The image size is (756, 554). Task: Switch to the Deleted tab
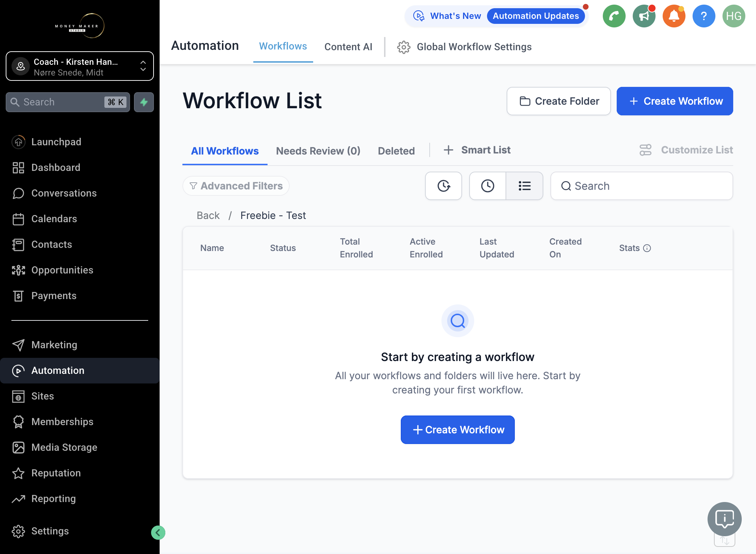click(x=396, y=151)
